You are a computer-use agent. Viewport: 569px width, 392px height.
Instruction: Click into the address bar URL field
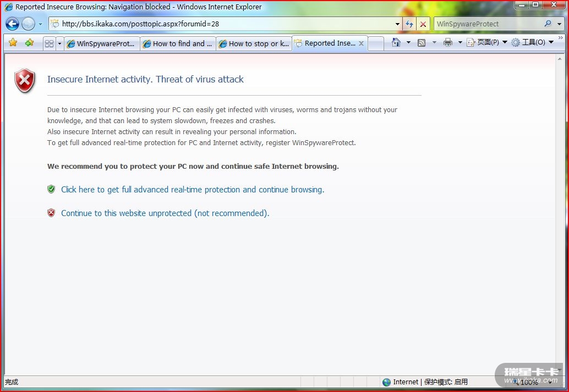225,24
